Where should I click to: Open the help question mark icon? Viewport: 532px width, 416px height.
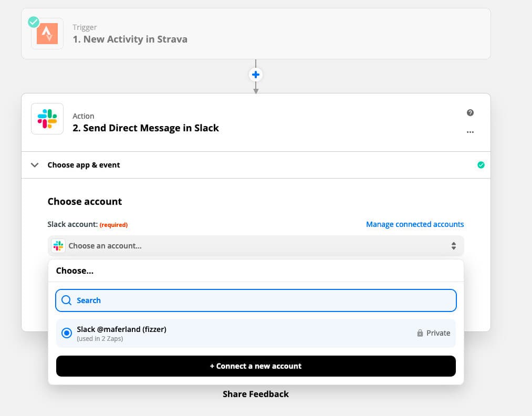tap(470, 112)
